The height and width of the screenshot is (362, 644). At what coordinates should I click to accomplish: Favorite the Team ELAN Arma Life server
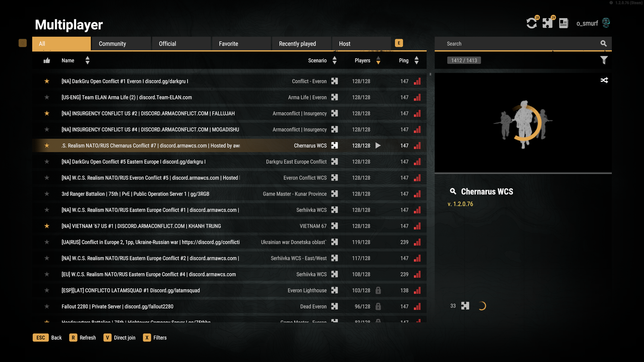coord(47,97)
